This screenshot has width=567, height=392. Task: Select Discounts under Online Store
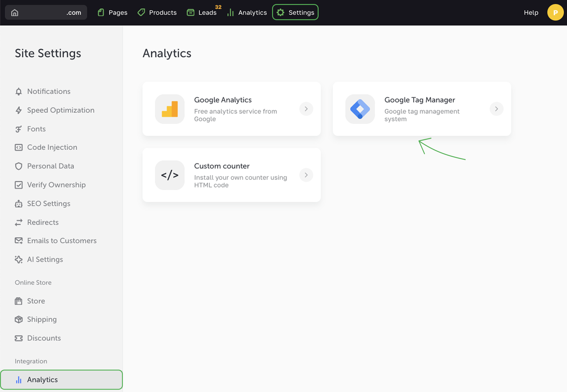pyautogui.click(x=44, y=338)
